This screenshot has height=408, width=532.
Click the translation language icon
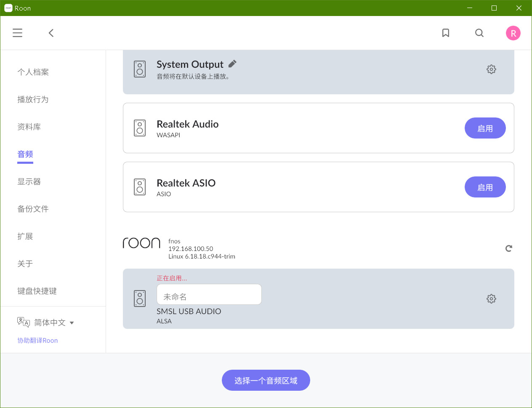coord(24,322)
